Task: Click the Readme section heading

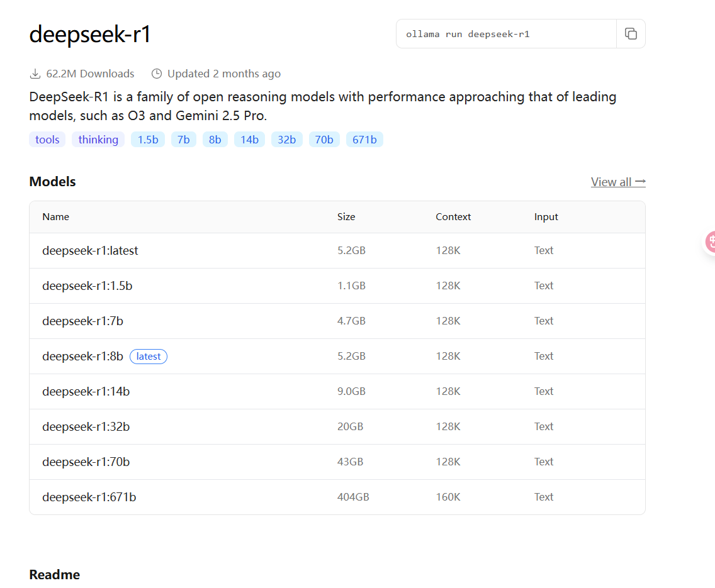Action: [55, 575]
